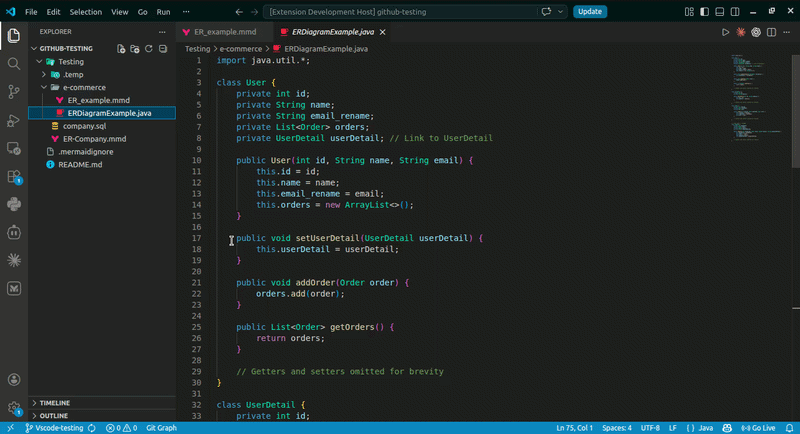Open Git Graph from status bar
The height and width of the screenshot is (434, 800).
point(161,428)
